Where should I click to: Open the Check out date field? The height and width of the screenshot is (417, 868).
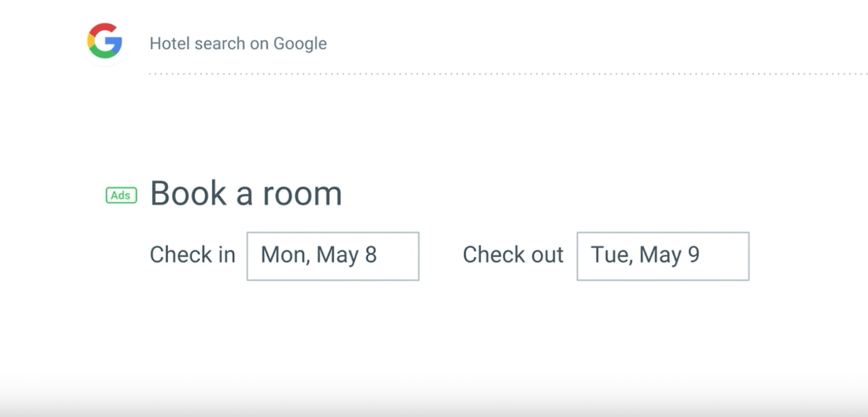662,256
